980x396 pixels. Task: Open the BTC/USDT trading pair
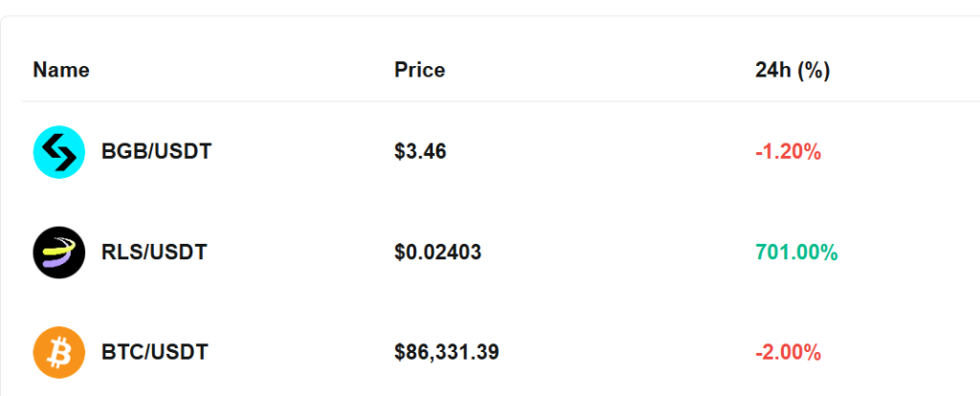coord(154,352)
